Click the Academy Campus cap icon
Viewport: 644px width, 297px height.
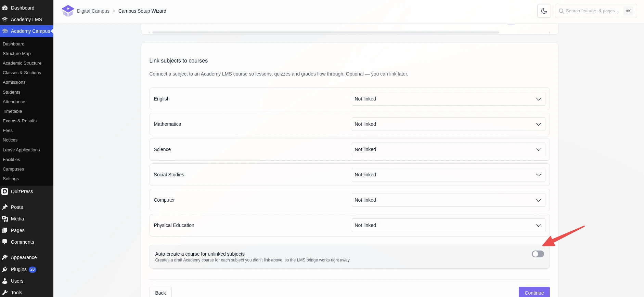(x=5, y=31)
